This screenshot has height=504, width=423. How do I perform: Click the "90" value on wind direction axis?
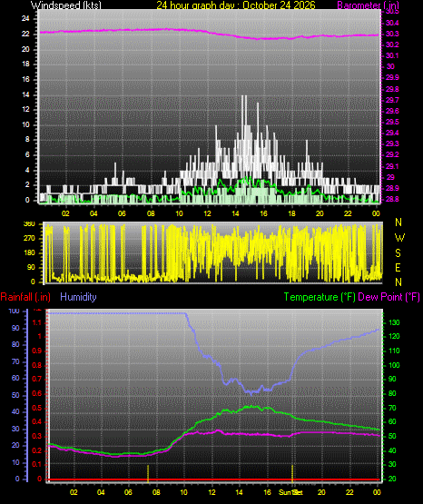coord(31,267)
